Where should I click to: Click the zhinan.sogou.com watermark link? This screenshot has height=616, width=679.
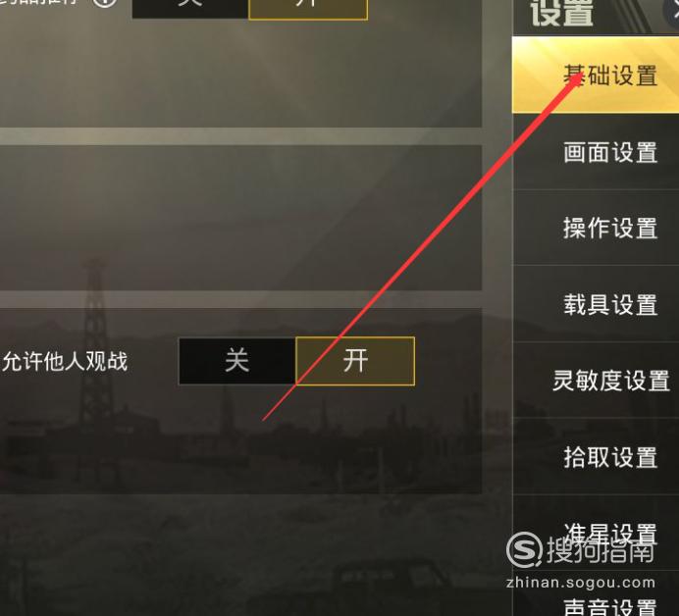tap(580, 583)
